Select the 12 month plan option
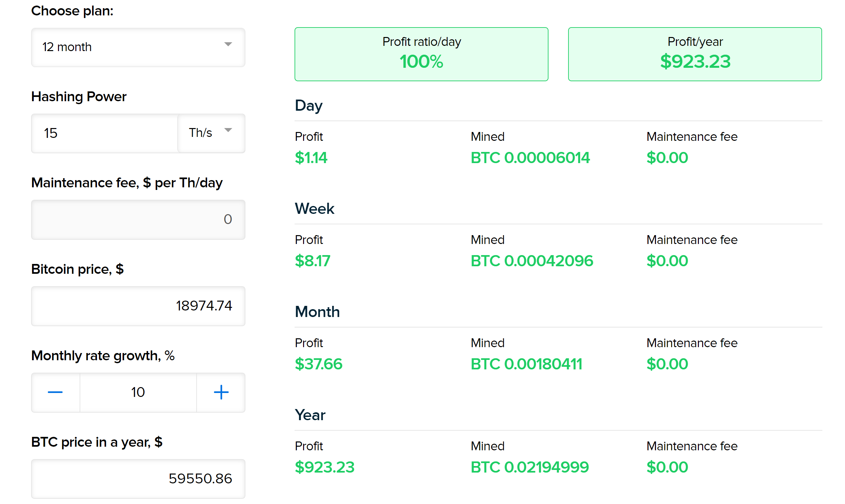The height and width of the screenshot is (504, 845). point(137,48)
